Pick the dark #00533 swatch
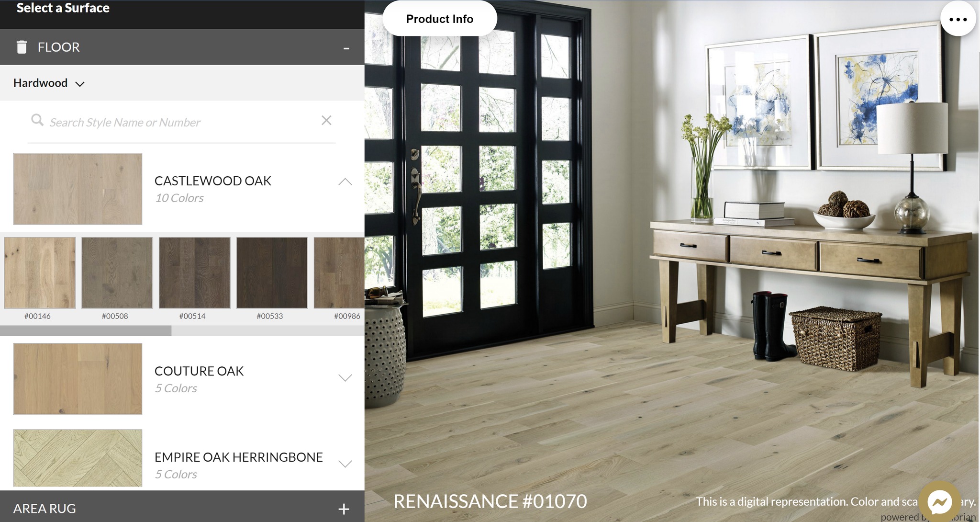The image size is (980, 522). click(272, 272)
